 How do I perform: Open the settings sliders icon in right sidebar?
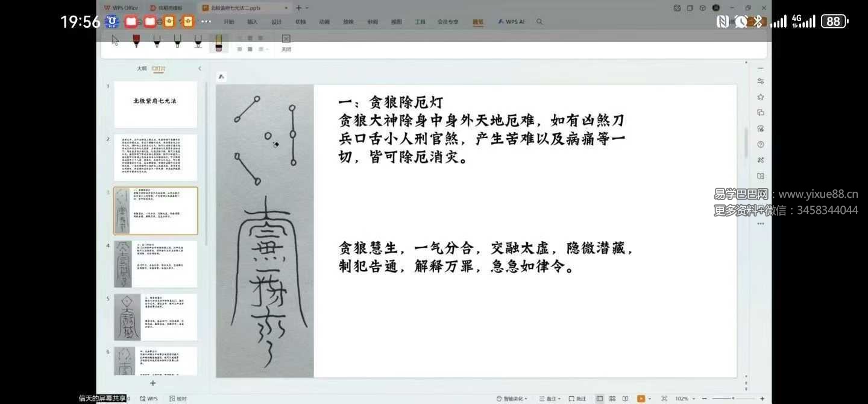pyautogui.click(x=761, y=81)
